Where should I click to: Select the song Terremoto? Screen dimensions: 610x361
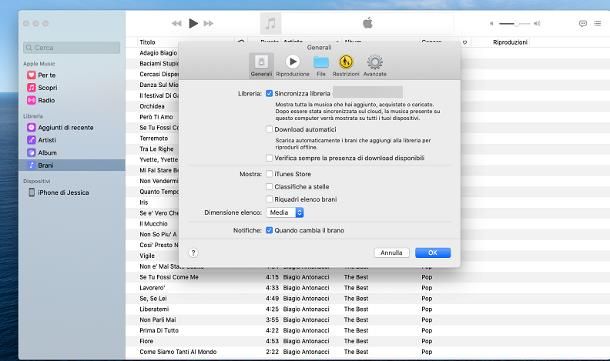pos(154,138)
